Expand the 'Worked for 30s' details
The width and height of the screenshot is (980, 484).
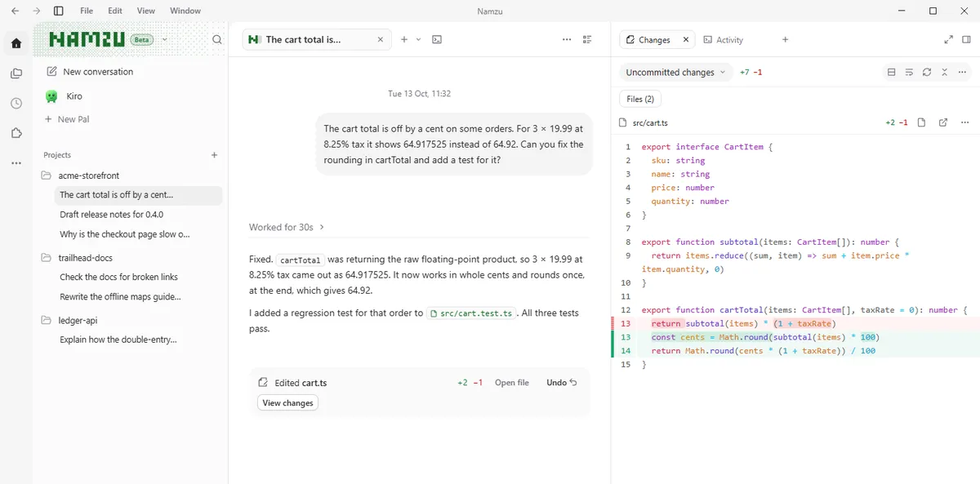[287, 227]
